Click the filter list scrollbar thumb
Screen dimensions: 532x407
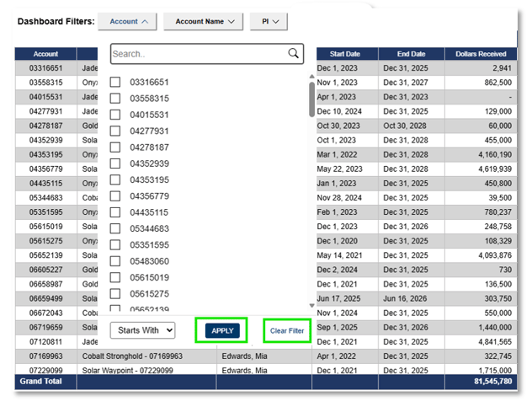pyautogui.click(x=311, y=99)
